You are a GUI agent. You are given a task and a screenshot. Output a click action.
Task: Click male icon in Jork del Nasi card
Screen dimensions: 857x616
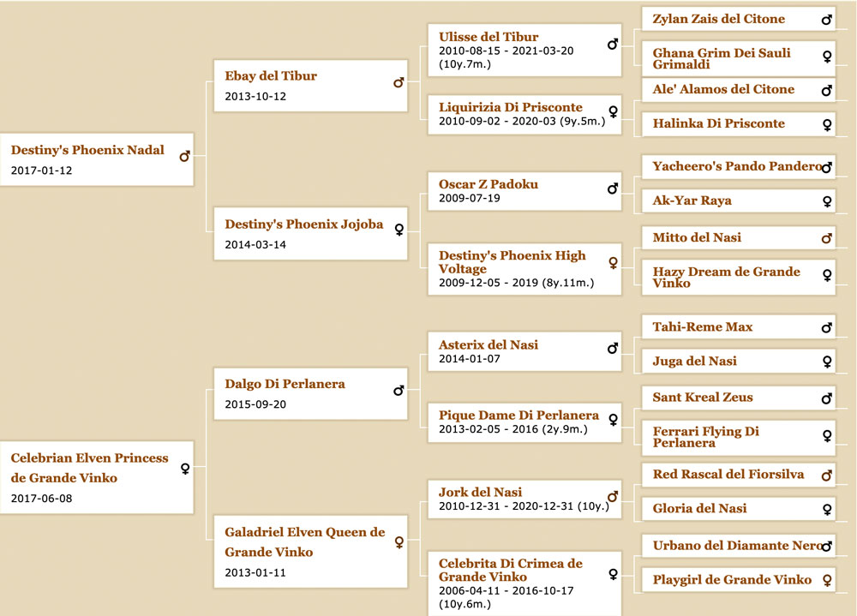pos(613,496)
